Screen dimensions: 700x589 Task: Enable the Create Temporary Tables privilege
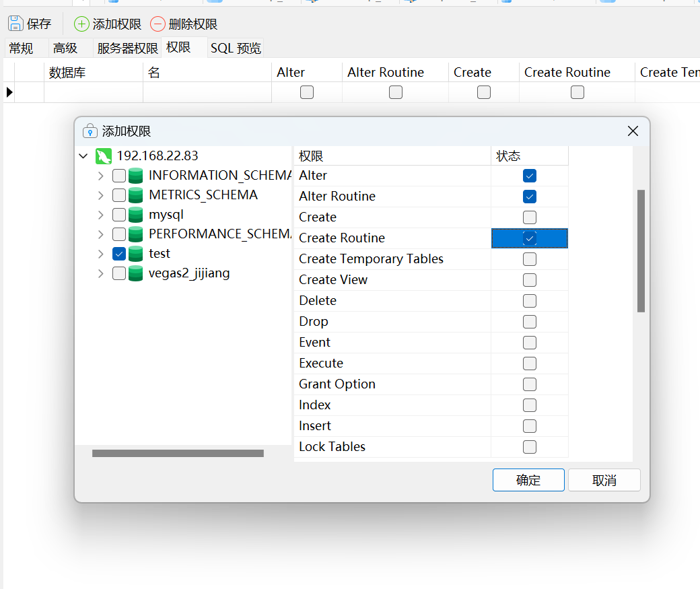(x=530, y=259)
